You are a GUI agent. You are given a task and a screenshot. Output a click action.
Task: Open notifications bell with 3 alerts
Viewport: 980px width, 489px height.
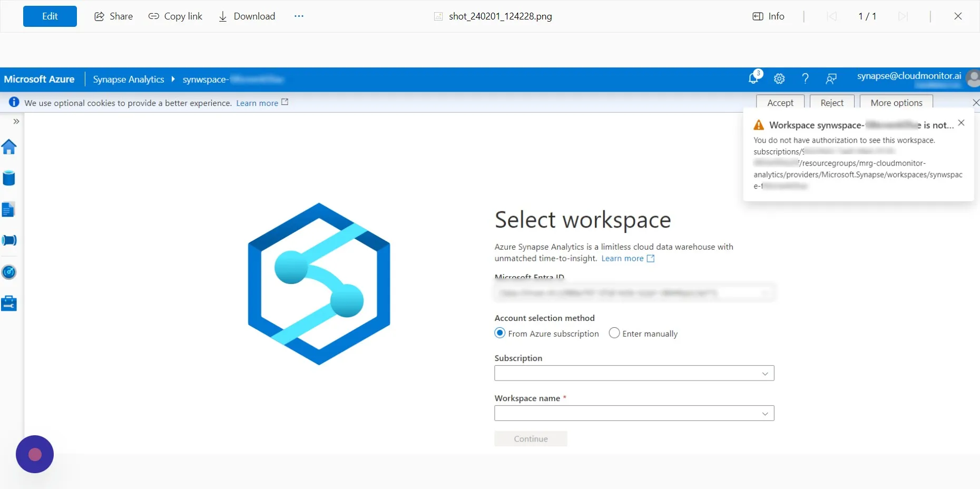click(754, 78)
